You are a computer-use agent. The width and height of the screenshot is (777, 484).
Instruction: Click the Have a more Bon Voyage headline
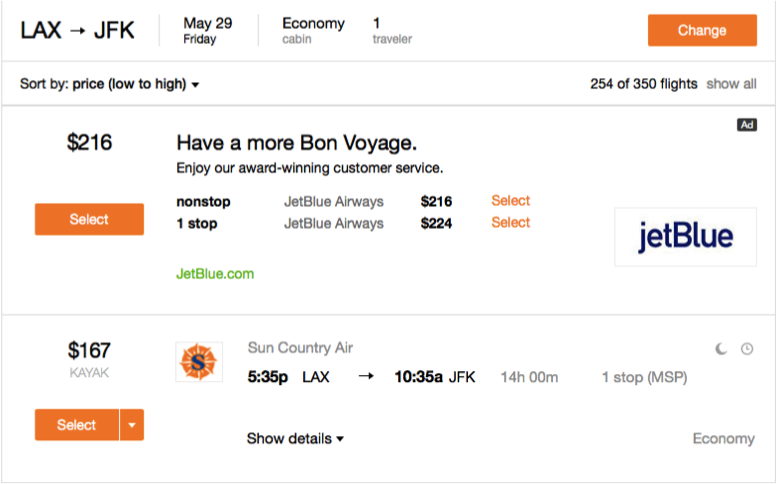coord(296,143)
